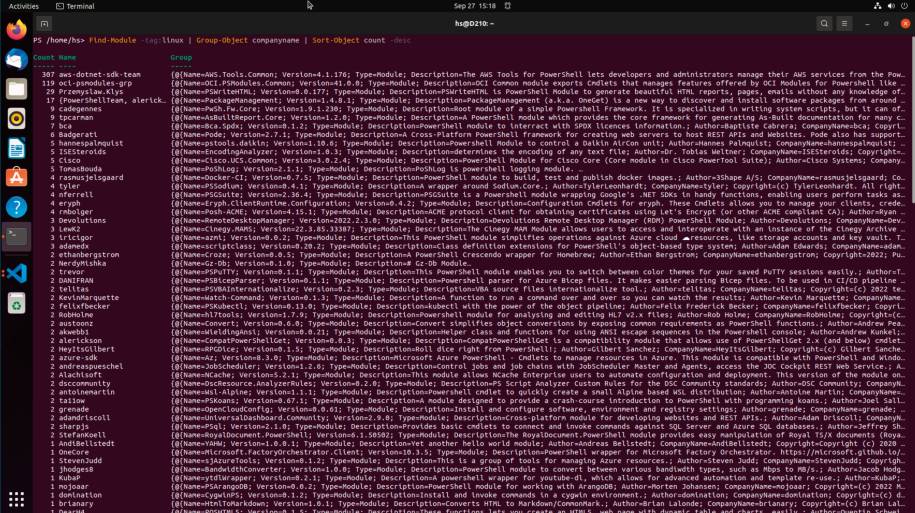
Task: Open the clock calendar Sep 27 15:18
Action: click(474, 6)
